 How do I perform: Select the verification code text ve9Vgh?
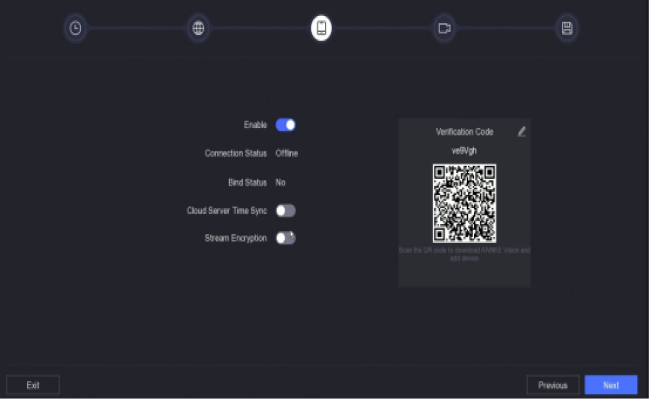click(x=464, y=150)
